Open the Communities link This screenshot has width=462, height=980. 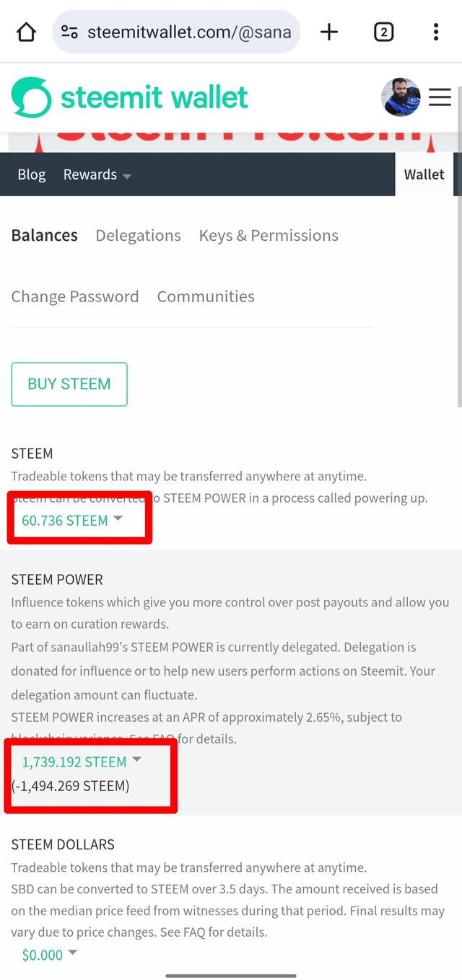(206, 296)
